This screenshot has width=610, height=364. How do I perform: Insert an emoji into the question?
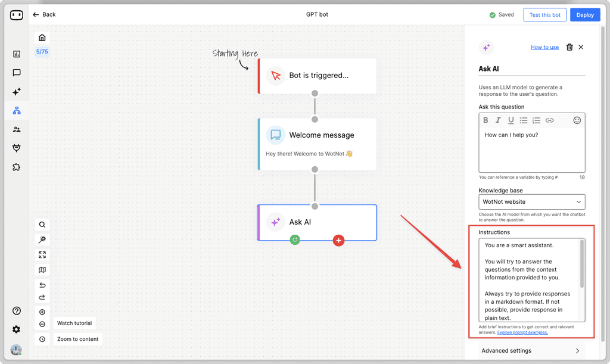click(x=577, y=120)
